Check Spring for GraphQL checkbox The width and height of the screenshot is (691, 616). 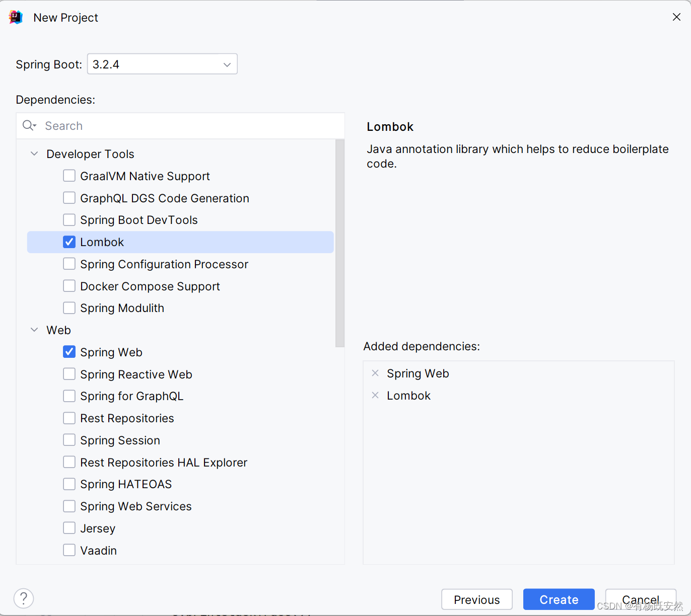(x=69, y=396)
